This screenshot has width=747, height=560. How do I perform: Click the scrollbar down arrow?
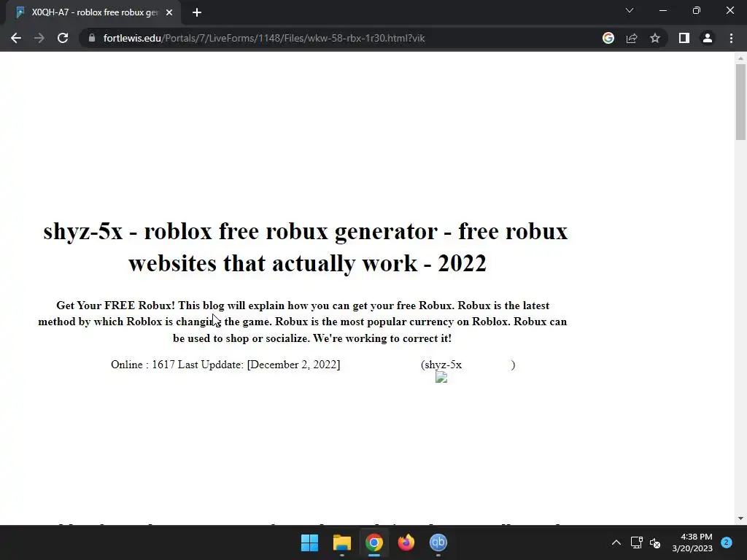(x=740, y=518)
